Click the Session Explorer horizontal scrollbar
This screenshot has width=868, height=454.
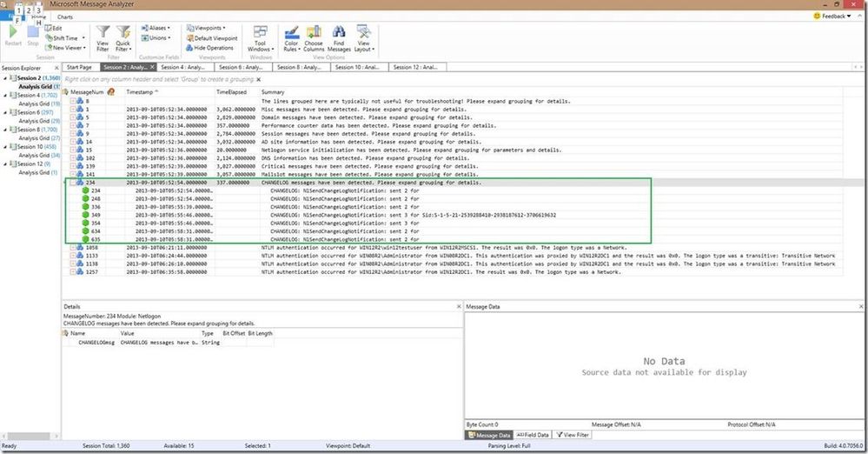point(28,437)
